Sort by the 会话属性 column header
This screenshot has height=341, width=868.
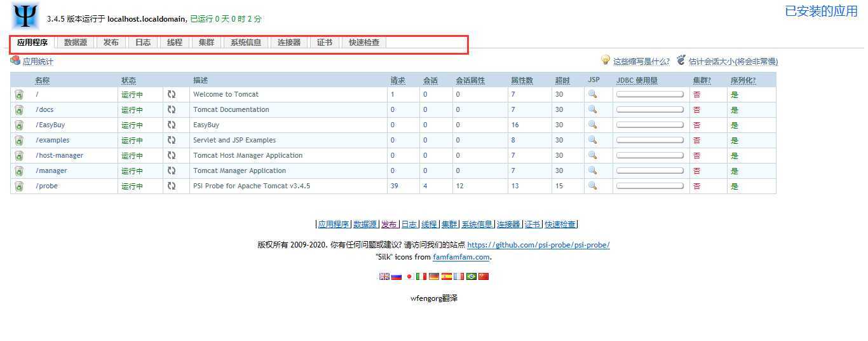pos(470,81)
